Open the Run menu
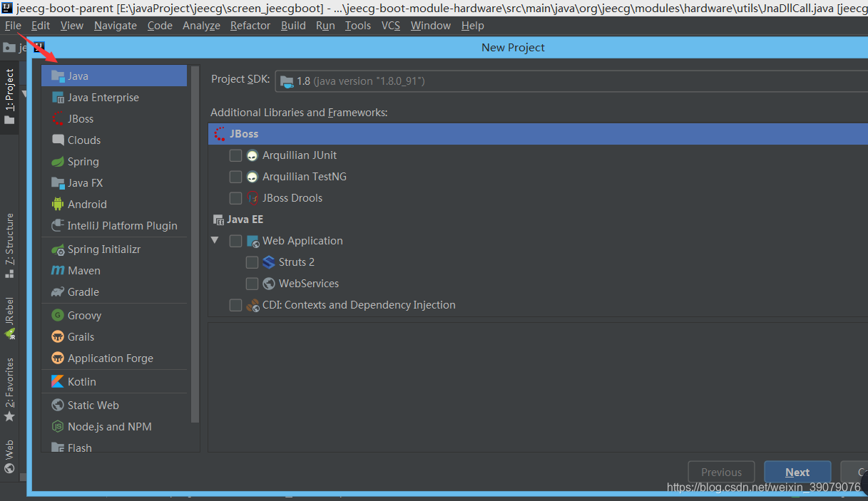The image size is (868, 501). point(325,26)
